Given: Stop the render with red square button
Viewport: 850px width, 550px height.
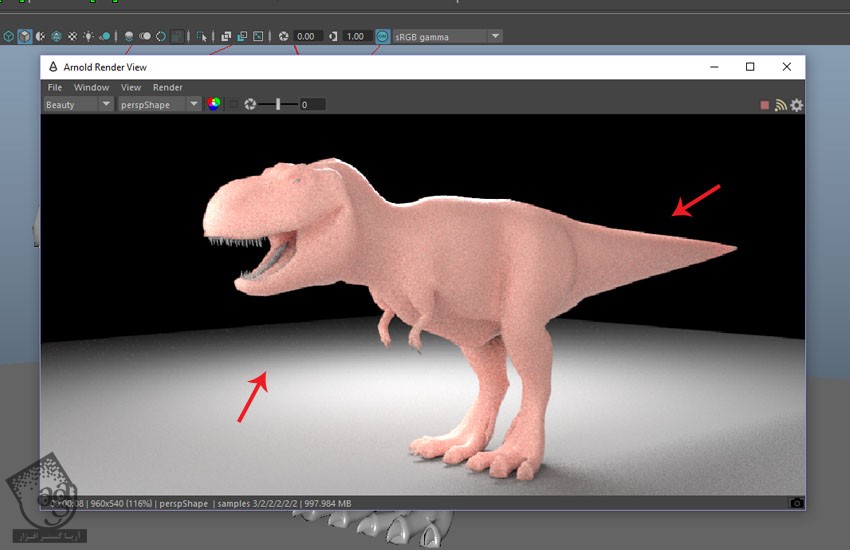Looking at the screenshot, I should click(x=765, y=105).
